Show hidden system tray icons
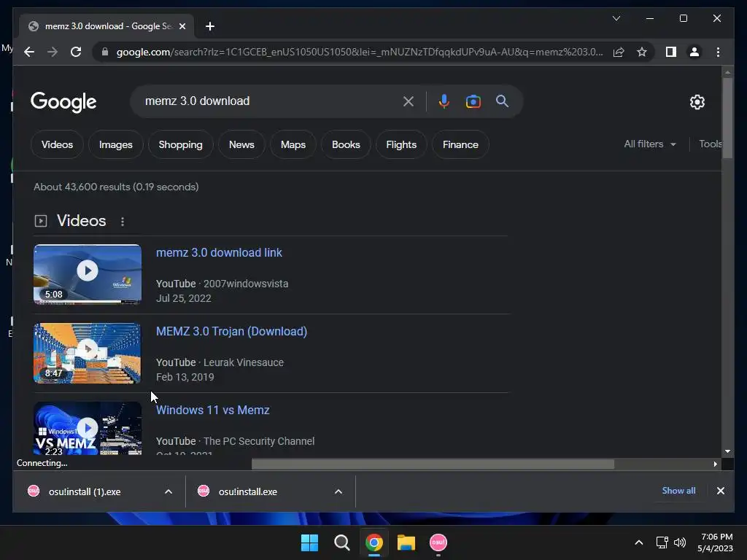 pyautogui.click(x=639, y=542)
